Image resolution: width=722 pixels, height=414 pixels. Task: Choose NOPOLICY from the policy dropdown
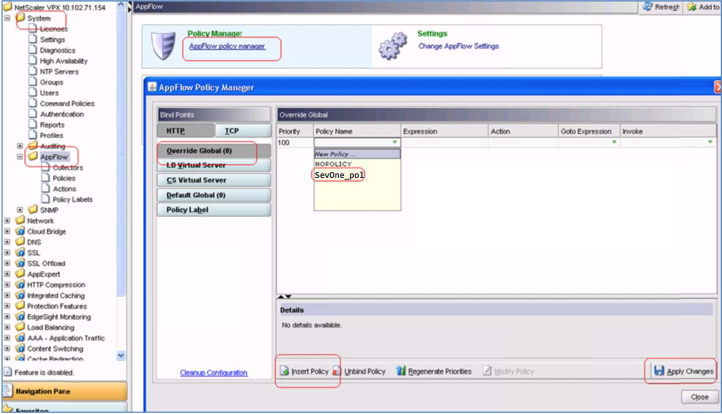pyautogui.click(x=333, y=164)
